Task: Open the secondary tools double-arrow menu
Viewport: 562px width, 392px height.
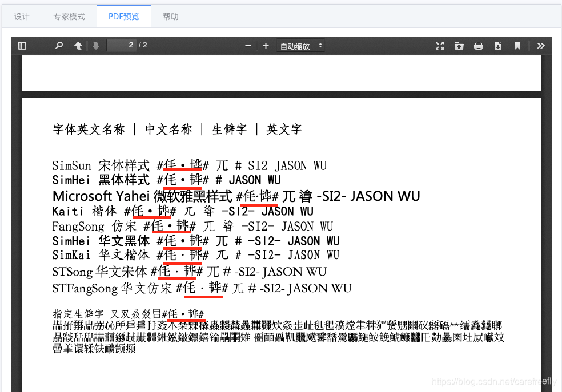Action: 541,46
